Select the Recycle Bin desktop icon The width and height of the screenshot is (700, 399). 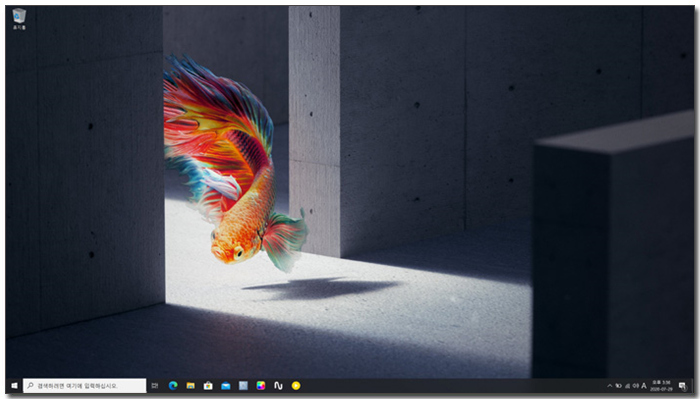coord(19,19)
